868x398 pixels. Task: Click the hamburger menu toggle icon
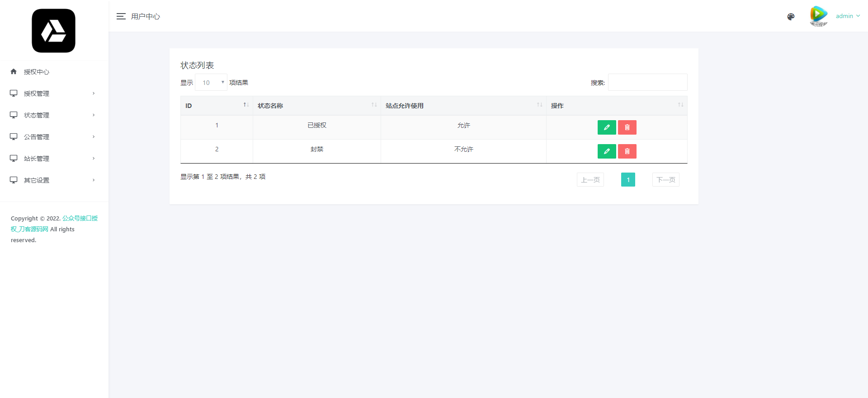[x=121, y=16]
